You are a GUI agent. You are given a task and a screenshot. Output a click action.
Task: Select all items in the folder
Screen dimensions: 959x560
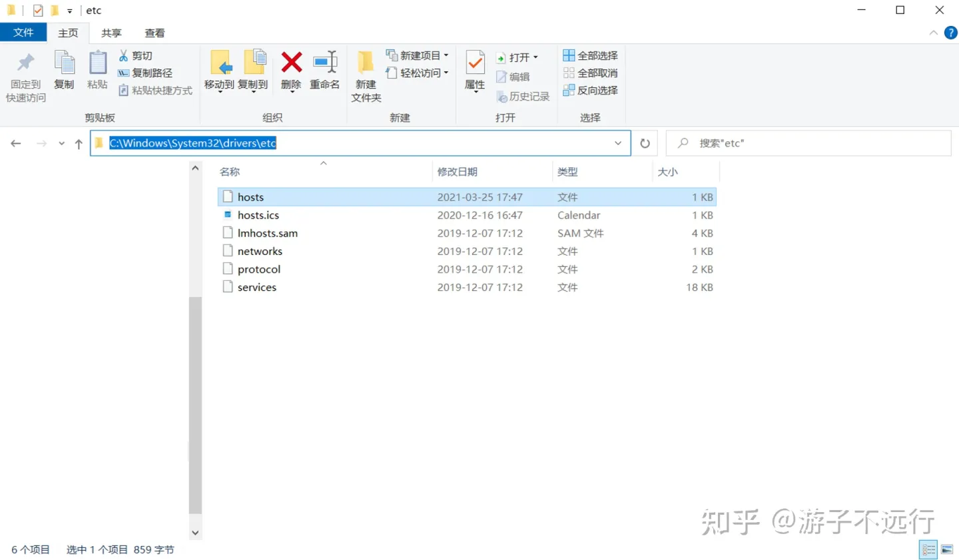[591, 56]
